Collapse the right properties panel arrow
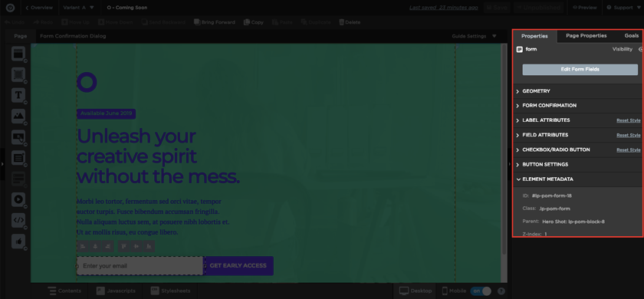Image resolution: width=644 pixels, height=299 pixels. [510, 164]
